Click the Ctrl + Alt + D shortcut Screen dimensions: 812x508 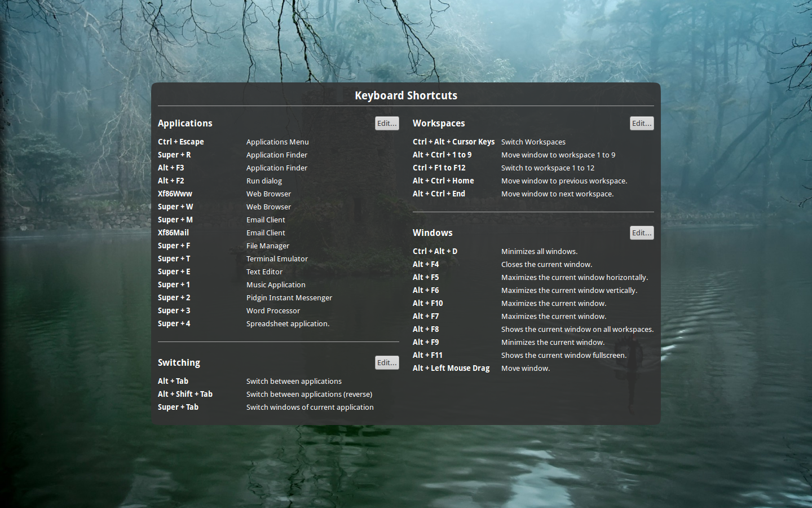(435, 251)
